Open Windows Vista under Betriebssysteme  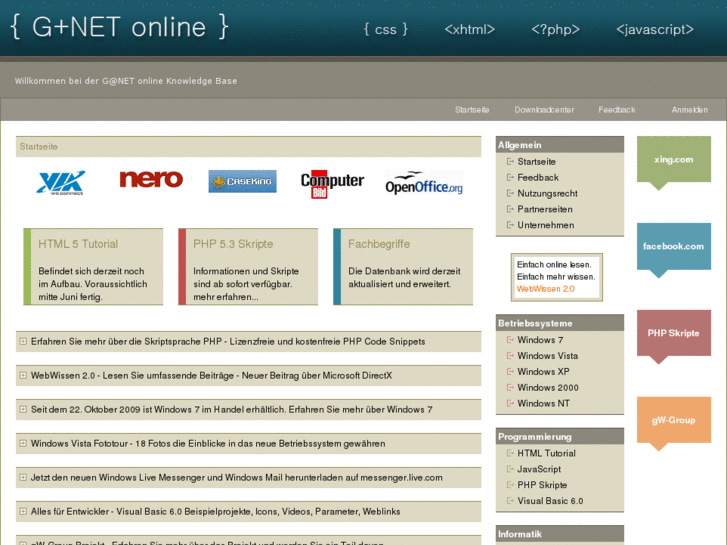[x=548, y=356]
